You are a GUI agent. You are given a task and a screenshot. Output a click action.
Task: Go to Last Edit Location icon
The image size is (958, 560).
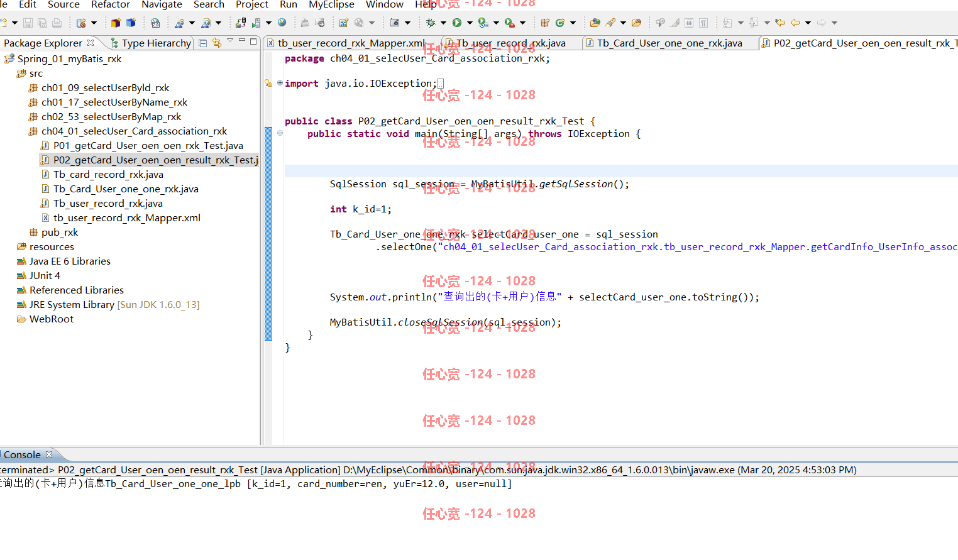[780, 23]
